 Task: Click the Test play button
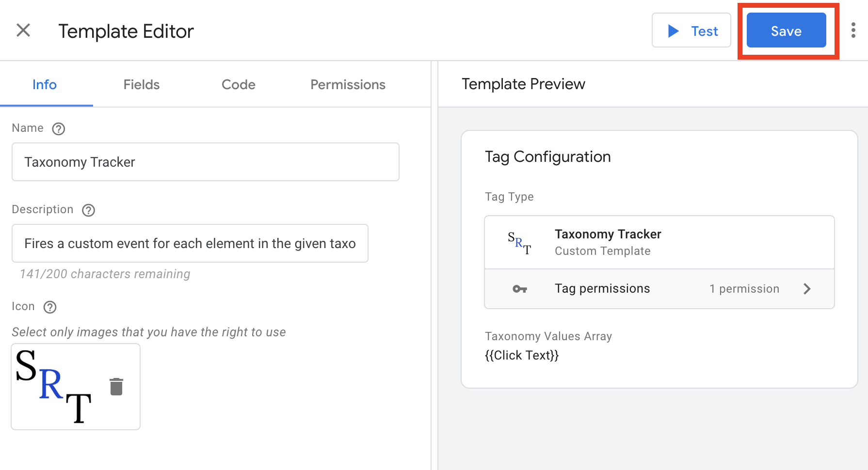pyautogui.click(x=691, y=31)
